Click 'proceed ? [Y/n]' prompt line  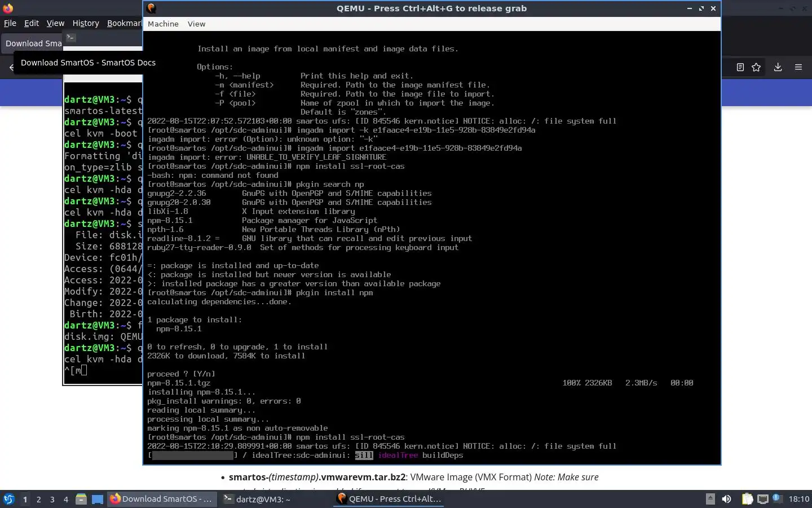pos(181,374)
